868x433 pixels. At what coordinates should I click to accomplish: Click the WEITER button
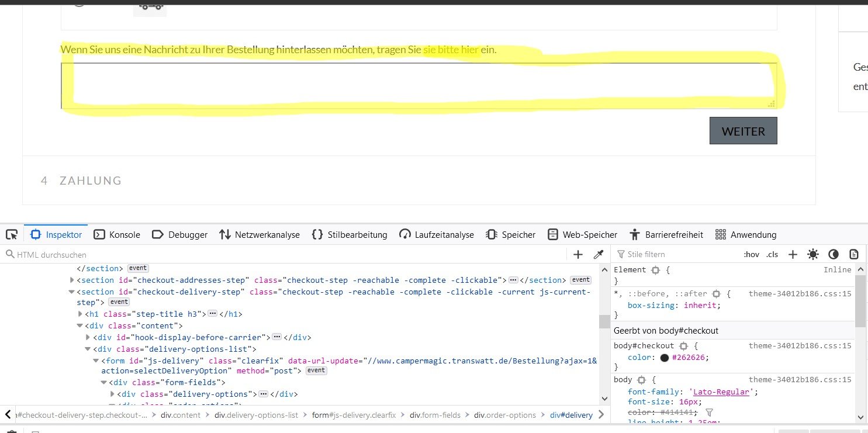tap(743, 131)
